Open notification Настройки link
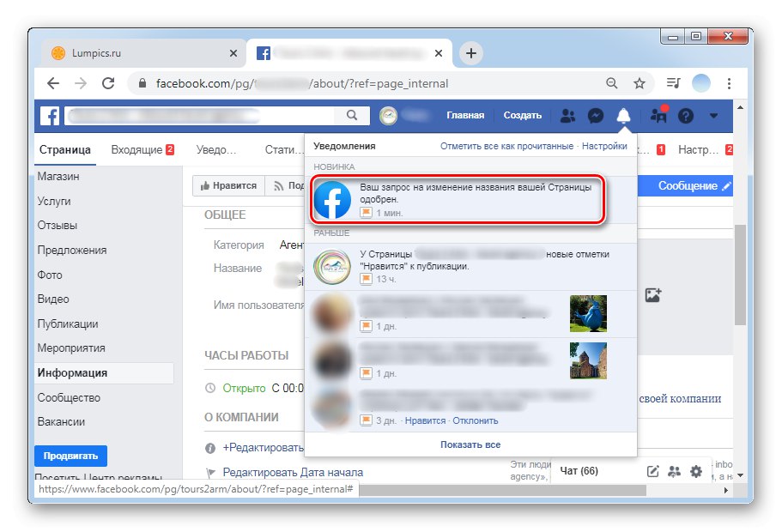 click(604, 146)
